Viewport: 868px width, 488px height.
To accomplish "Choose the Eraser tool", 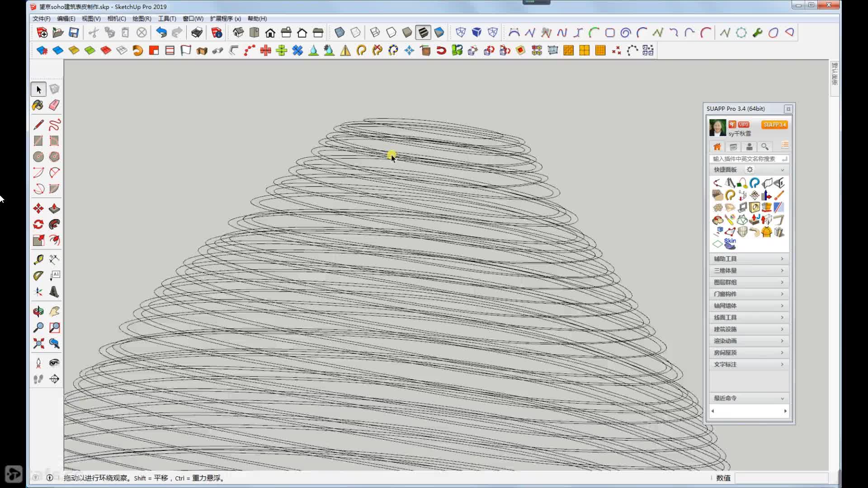I will tap(54, 105).
